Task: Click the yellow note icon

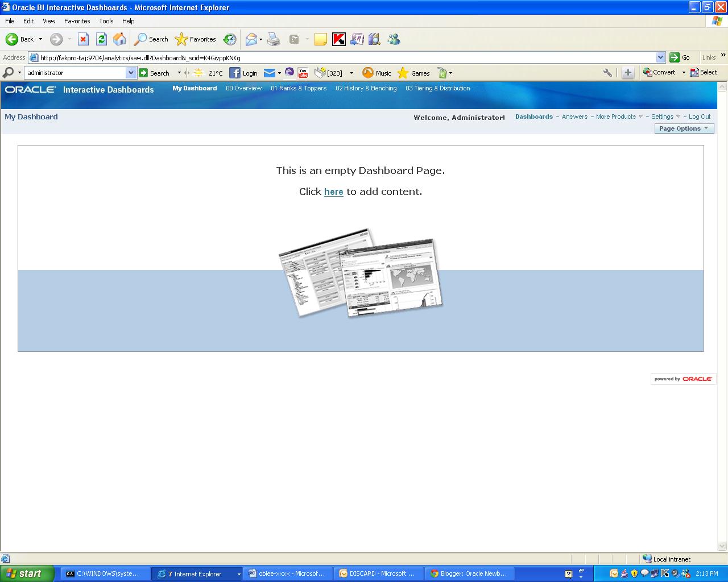Action: click(x=321, y=39)
